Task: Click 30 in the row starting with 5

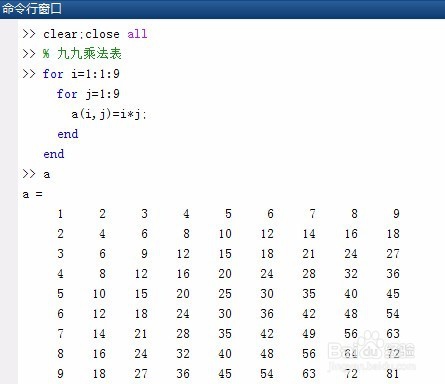Action: tap(267, 294)
